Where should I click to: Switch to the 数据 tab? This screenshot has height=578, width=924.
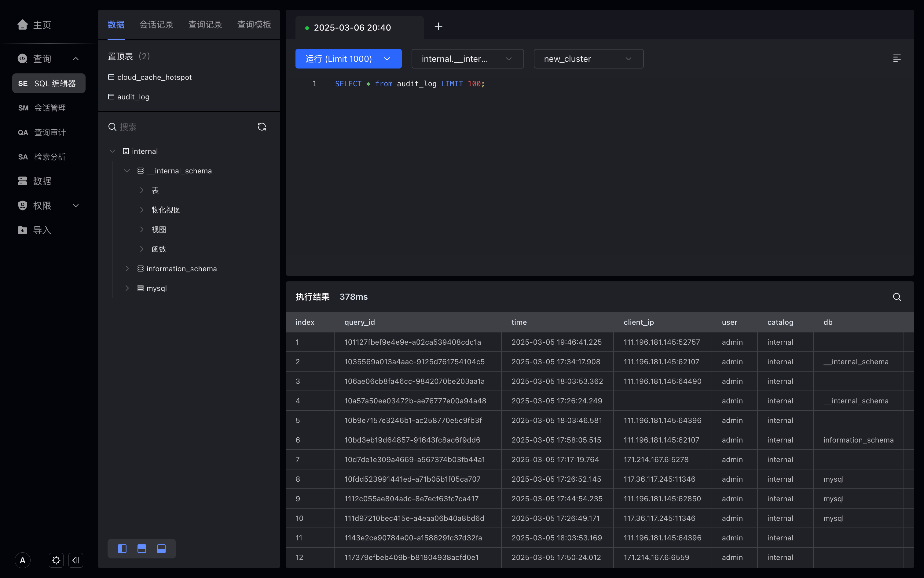(116, 24)
